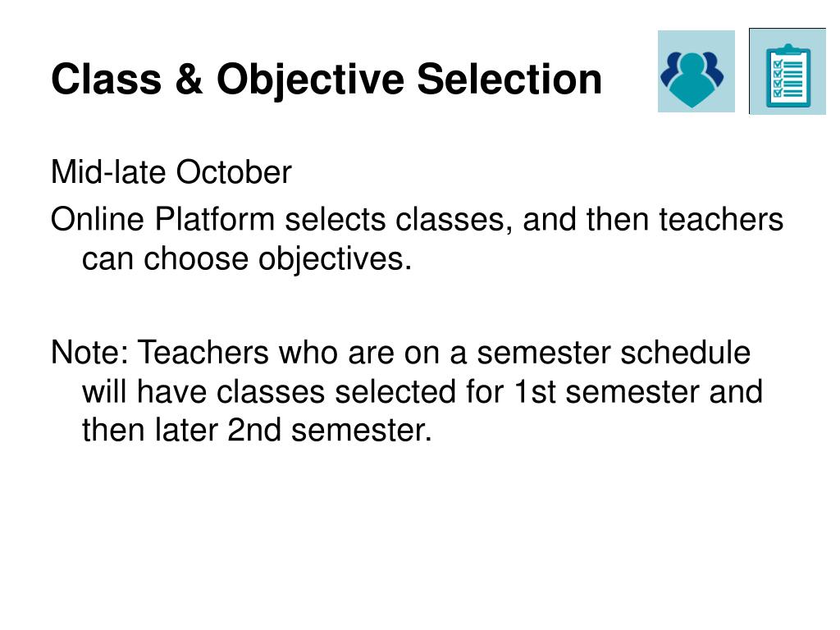The height and width of the screenshot is (630, 840).
Task: Click the group of people icon
Action: coord(696,71)
